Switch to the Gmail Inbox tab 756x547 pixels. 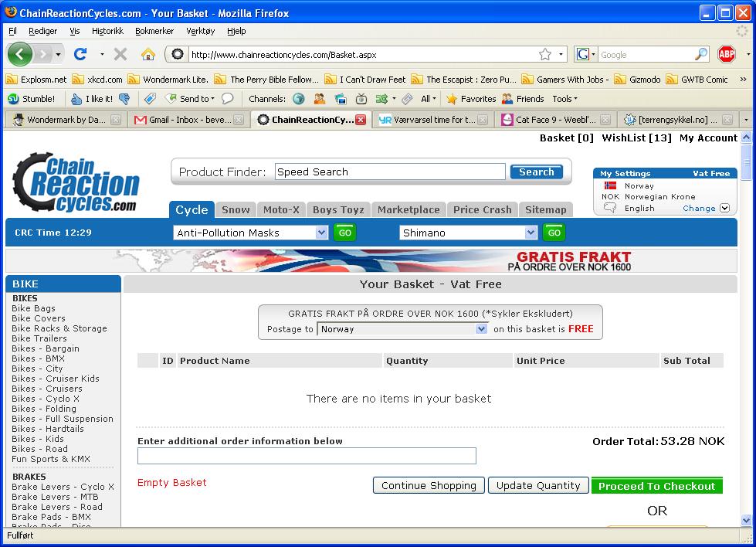[184, 120]
